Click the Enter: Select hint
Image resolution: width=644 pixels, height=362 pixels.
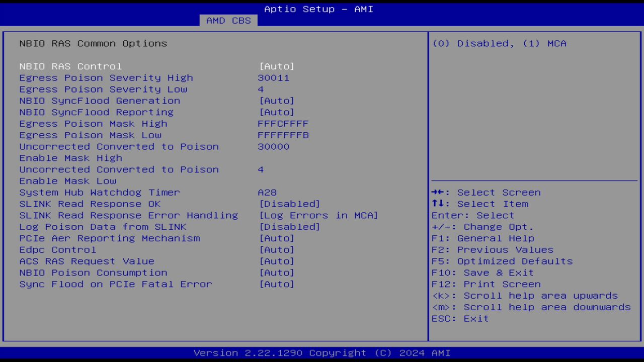point(473,215)
